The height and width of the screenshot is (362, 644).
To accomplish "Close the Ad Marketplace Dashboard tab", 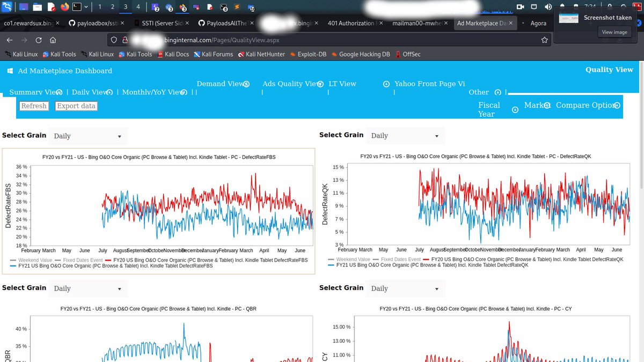I will click(x=511, y=23).
